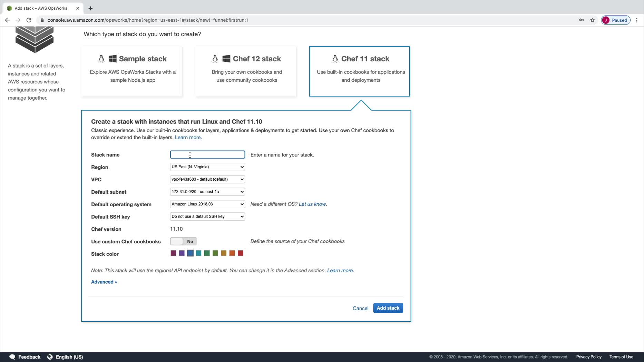Focus the Stack name input field
644x362 pixels.
click(207, 154)
